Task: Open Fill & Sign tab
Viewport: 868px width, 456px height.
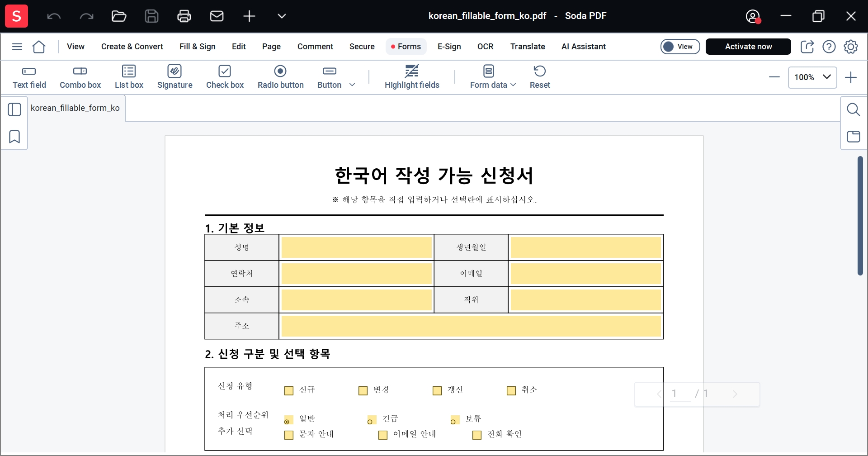Action: tap(198, 47)
